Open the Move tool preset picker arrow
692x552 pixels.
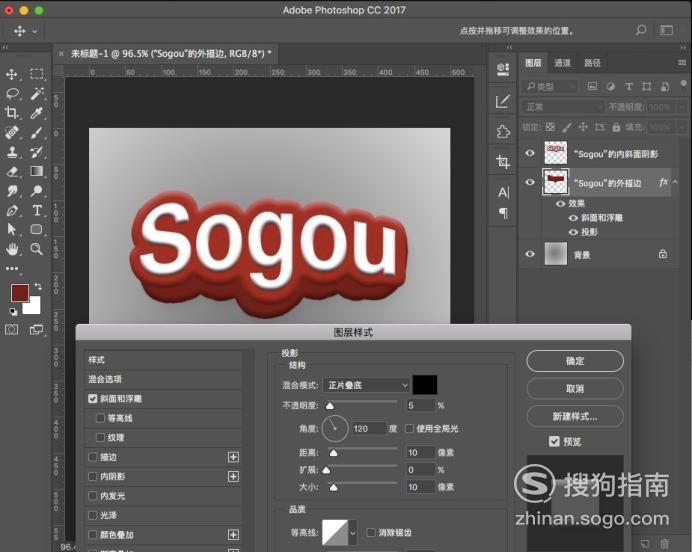pyautogui.click(x=35, y=31)
